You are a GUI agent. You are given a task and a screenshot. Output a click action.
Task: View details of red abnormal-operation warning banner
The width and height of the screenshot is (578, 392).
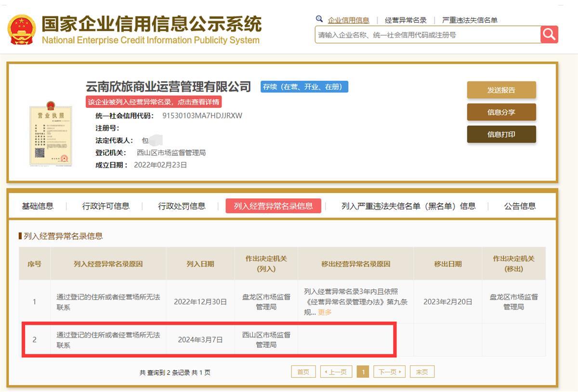(x=154, y=102)
